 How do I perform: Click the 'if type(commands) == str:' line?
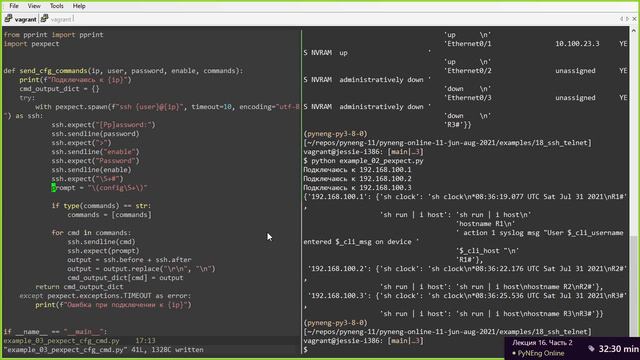101,206
